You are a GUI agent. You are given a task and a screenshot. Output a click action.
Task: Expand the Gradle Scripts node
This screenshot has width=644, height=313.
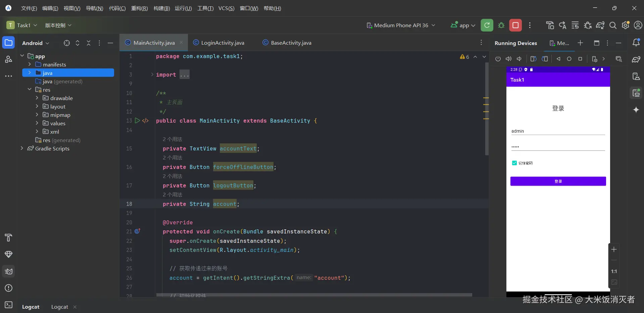coord(22,148)
